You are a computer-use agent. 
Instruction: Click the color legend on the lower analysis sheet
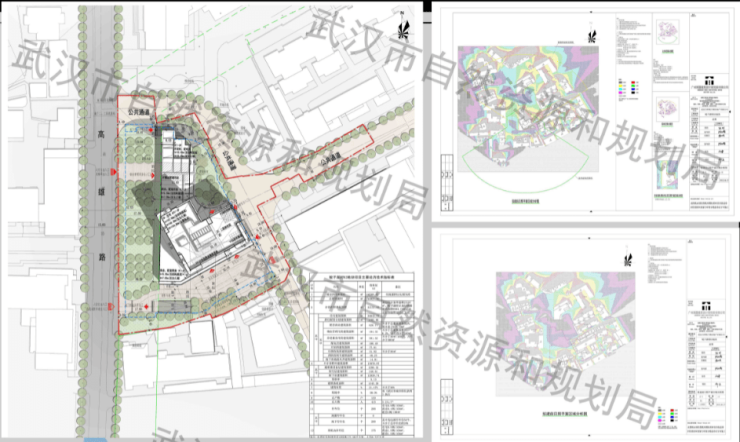click(668, 415)
